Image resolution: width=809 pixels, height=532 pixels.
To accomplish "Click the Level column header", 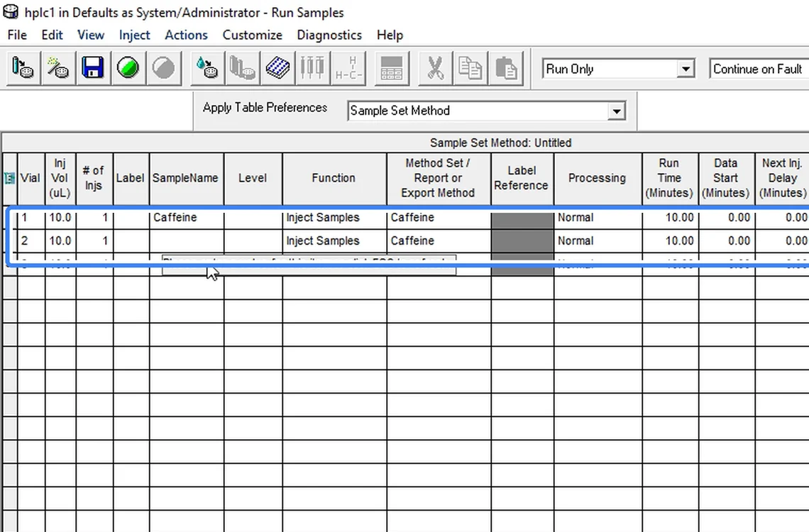I will coord(253,178).
